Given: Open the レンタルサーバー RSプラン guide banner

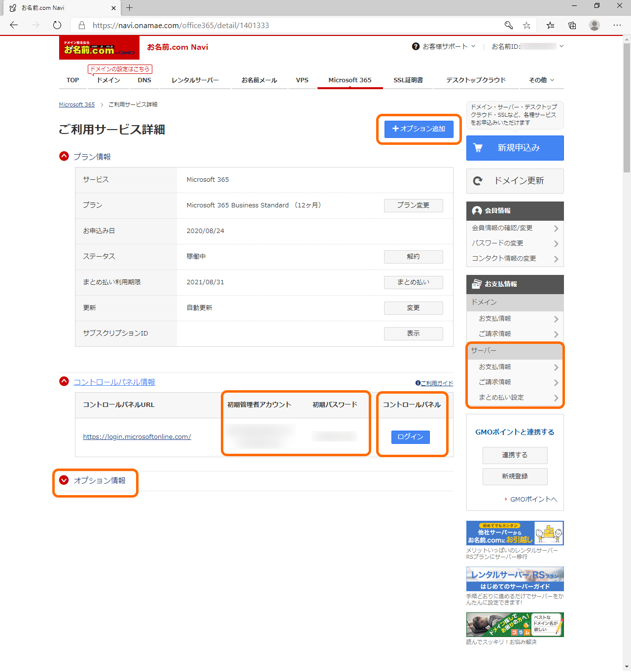Looking at the screenshot, I should click(515, 579).
